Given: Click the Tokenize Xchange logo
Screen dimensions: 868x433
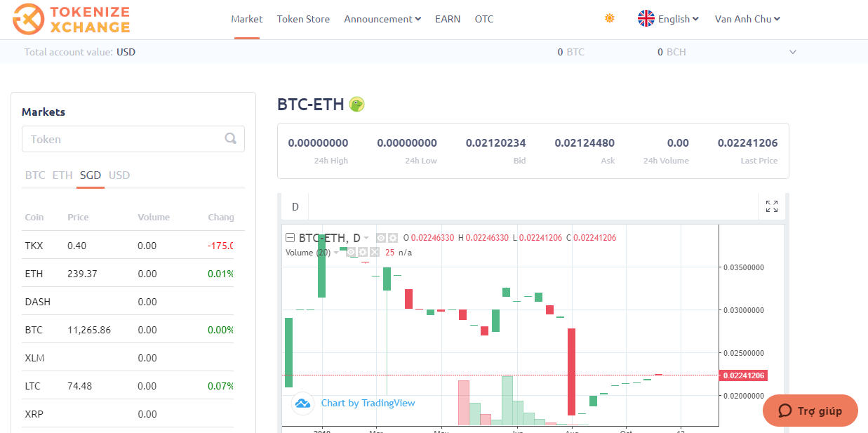Looking at the screenshot, I should pos(72,19).
